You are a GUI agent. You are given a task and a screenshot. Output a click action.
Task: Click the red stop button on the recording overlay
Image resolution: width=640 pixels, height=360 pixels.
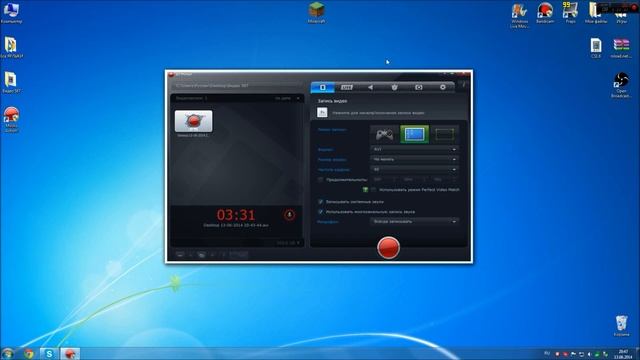pyautogui.click(x=634, y=8)
